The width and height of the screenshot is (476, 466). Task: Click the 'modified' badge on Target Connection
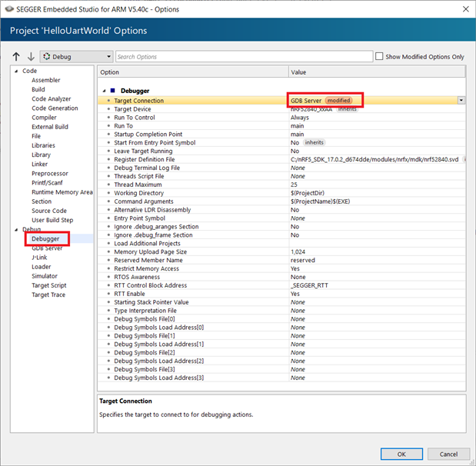pyautogui.click(x=338, y=101)
